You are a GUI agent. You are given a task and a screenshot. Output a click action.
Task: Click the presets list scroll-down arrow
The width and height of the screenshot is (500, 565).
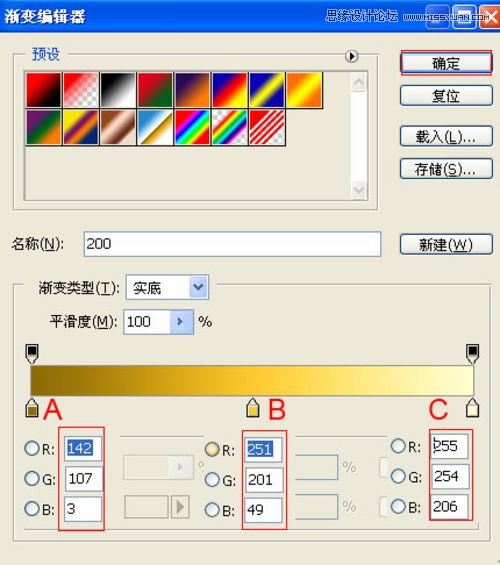point(359,189)
